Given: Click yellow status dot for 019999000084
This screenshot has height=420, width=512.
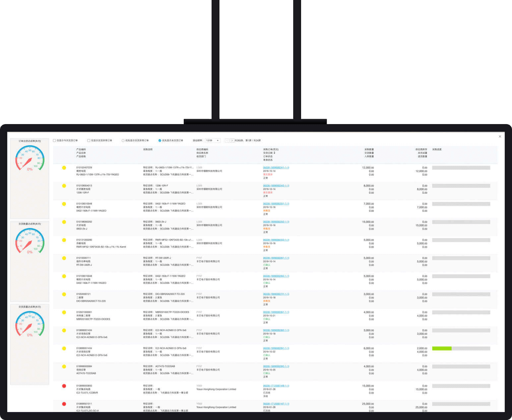Looking at the screenshot, I should point(64,367).
